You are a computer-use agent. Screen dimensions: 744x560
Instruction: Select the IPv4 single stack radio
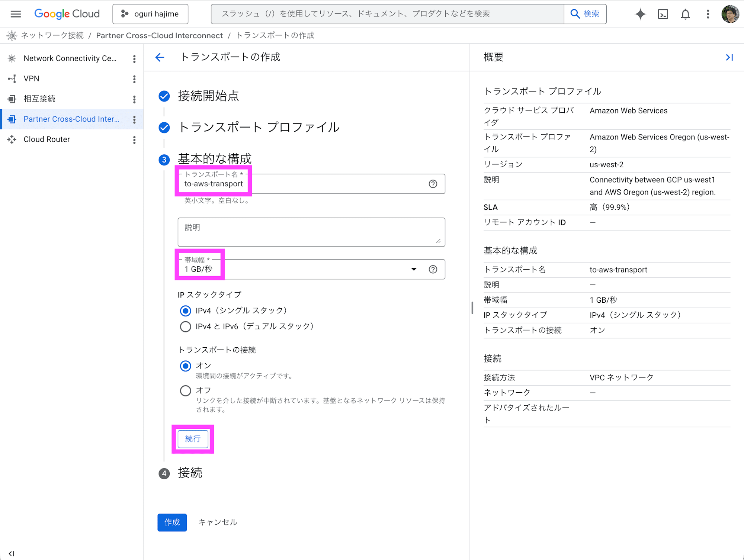[x=185, y=310]
